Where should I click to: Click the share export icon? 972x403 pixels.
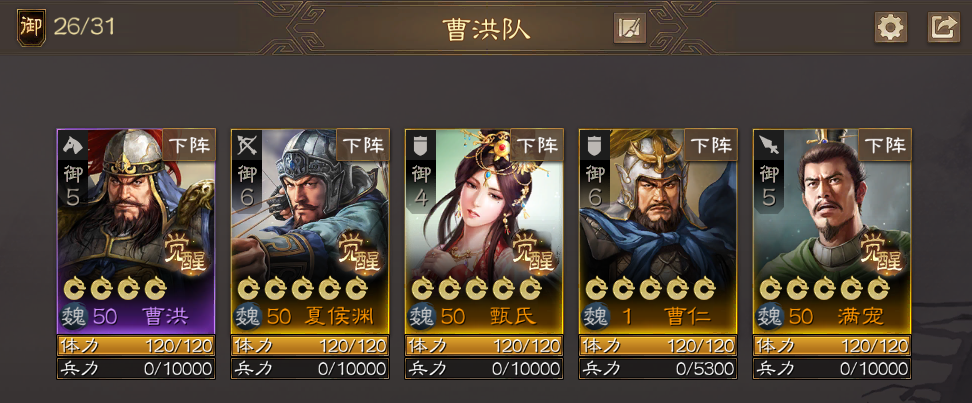pos(943,27)
